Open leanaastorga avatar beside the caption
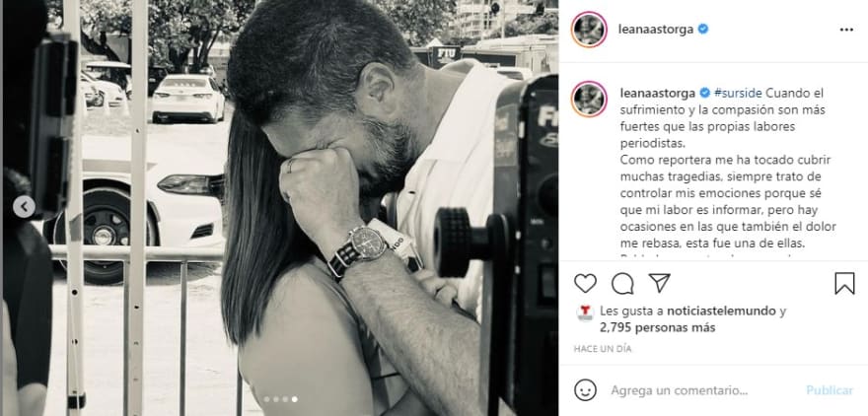The image size is (868, 416). (589, 99)
